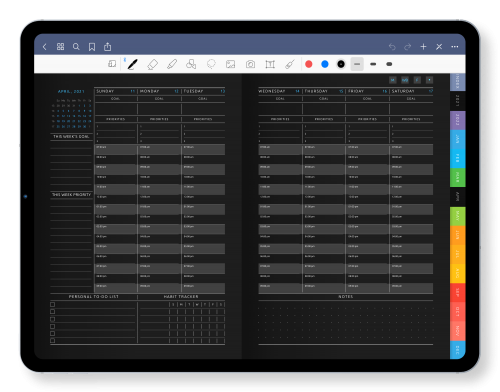Open the TUESDAY 13 day link
The height and width of the screenshot is (392, 500).
(204, 91)
